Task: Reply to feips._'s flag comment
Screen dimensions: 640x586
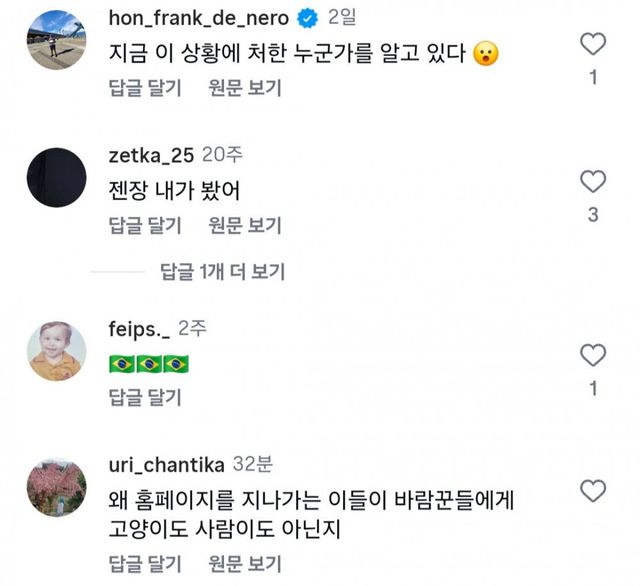Action: point(144,399)
